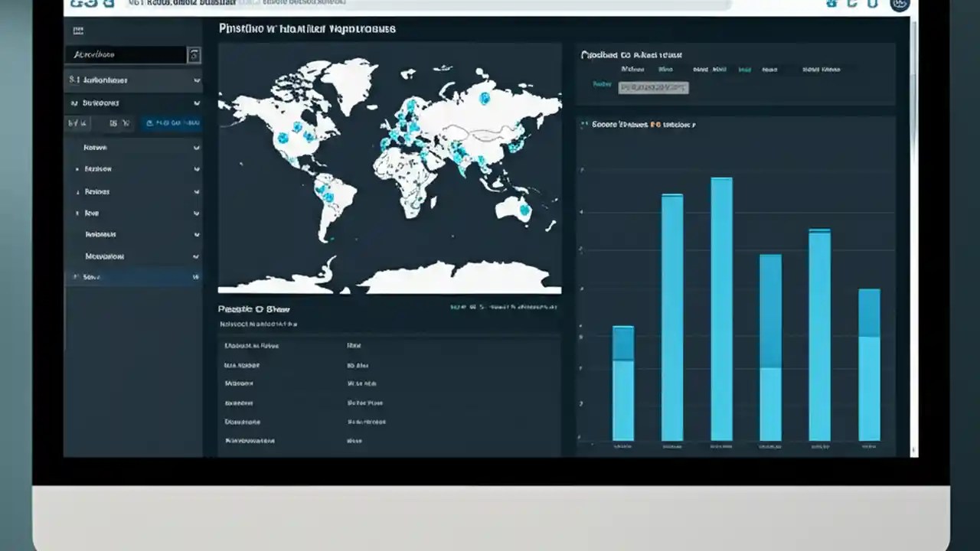Select the leftmost time filter tab in chart panel
Image resolution: width=980 pixels, height=551 pixels.
633,69
